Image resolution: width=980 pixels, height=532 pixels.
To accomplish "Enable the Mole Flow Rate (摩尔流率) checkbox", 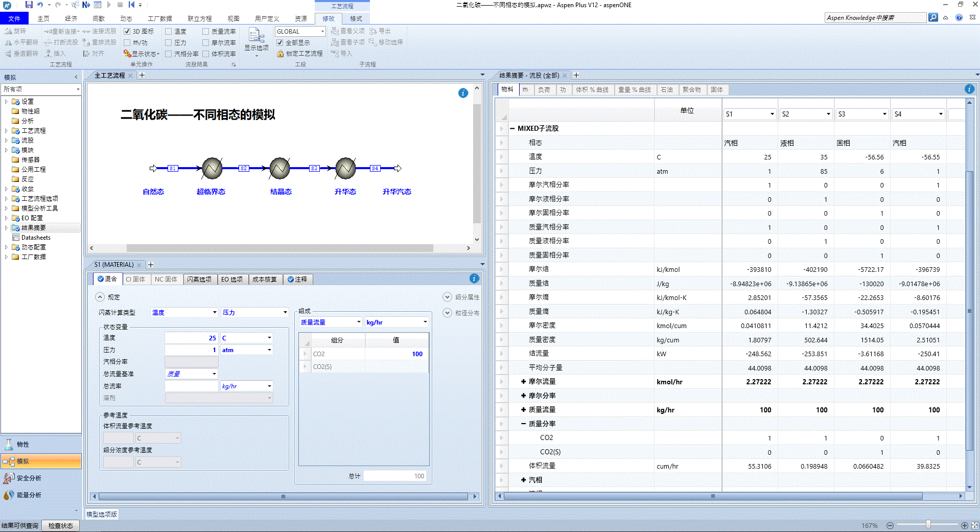I will coord(206,43).
